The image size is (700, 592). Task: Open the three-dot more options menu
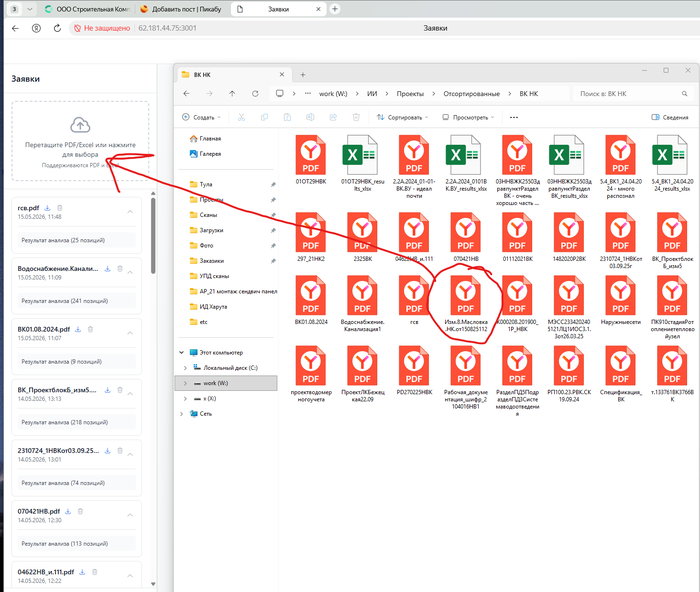tap(514, 117)
